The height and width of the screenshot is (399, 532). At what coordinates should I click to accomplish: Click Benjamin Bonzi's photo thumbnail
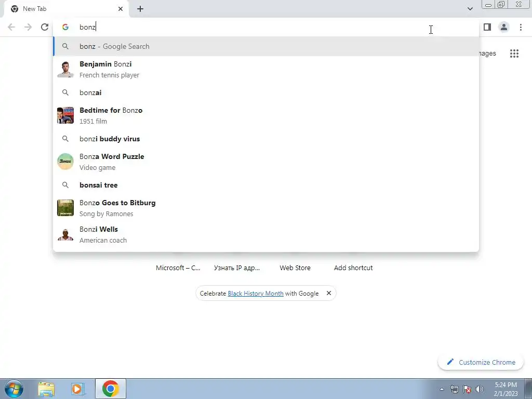point(65,69)
